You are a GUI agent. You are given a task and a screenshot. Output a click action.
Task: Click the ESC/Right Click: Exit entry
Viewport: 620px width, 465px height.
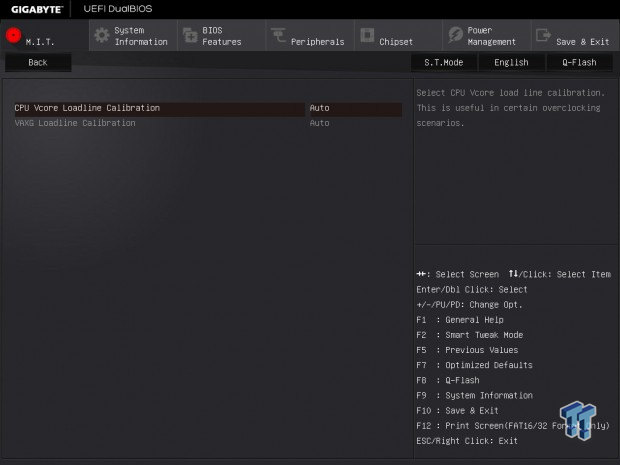coord(467,440)
